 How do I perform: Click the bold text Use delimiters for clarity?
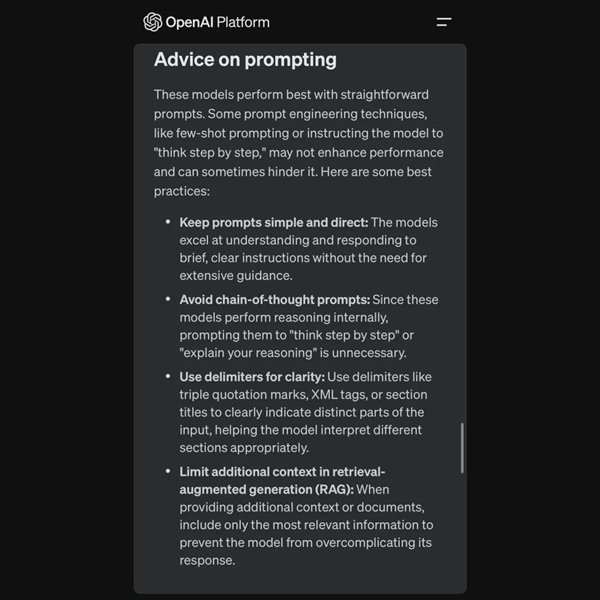pyautogui.click(x=252, y=376)
